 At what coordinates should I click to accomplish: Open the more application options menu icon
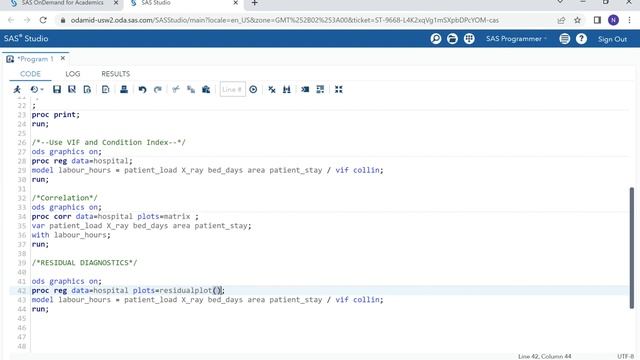pos(564,39)
